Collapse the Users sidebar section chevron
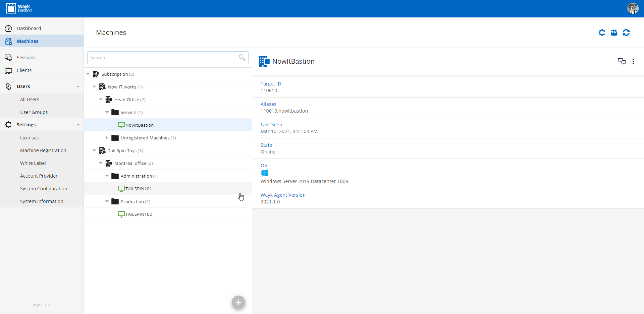 (78, 86)
